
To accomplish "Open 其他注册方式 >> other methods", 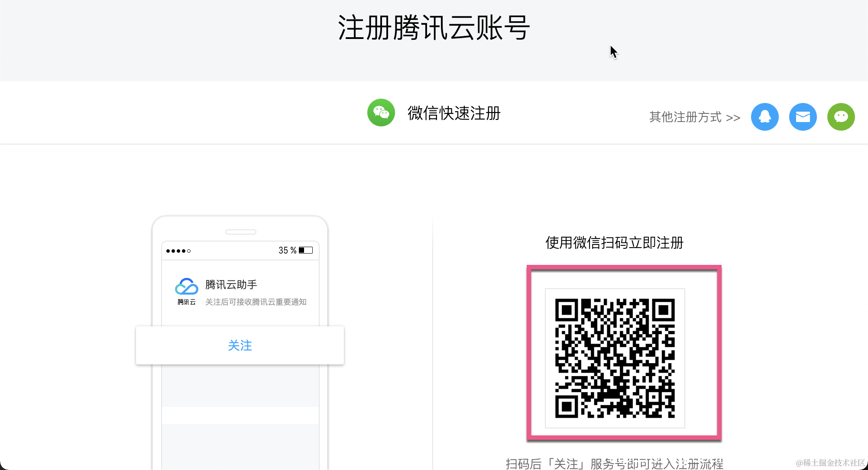I will click(x=694, y=117).
